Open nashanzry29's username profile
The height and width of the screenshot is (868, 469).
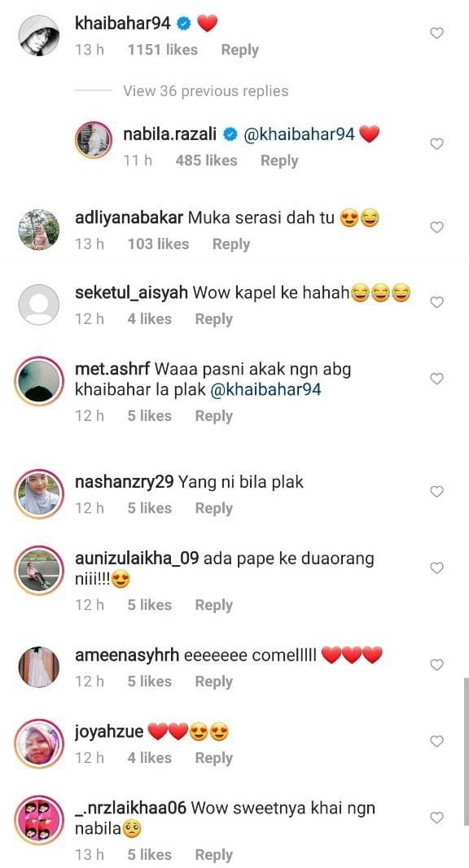tap(124, 482)
